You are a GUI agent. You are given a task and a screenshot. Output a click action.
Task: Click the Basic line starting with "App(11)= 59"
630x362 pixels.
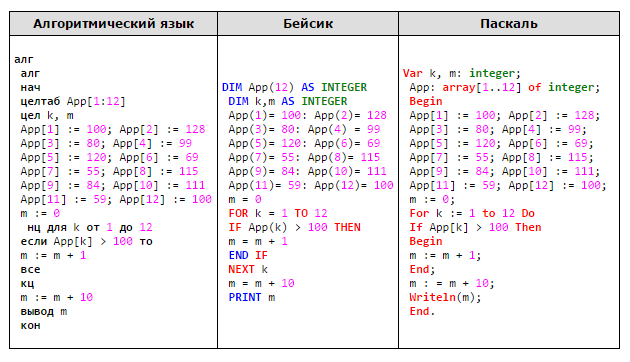[311, 185]
